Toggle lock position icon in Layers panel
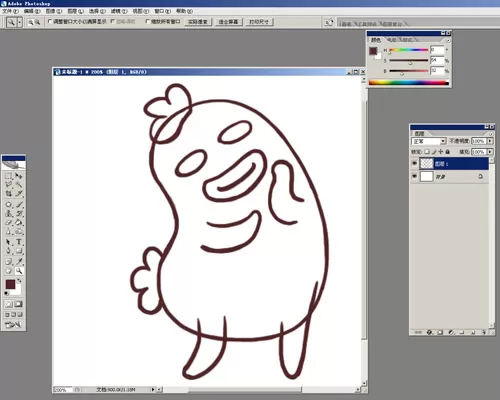This screenshot has height=400, width=500. coord(441,152)
